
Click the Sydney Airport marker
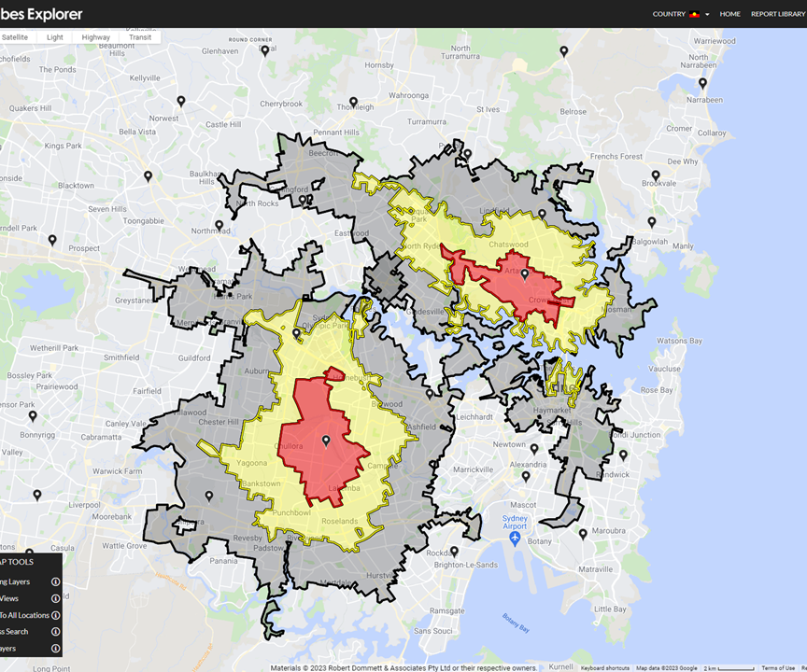(515, 539)
